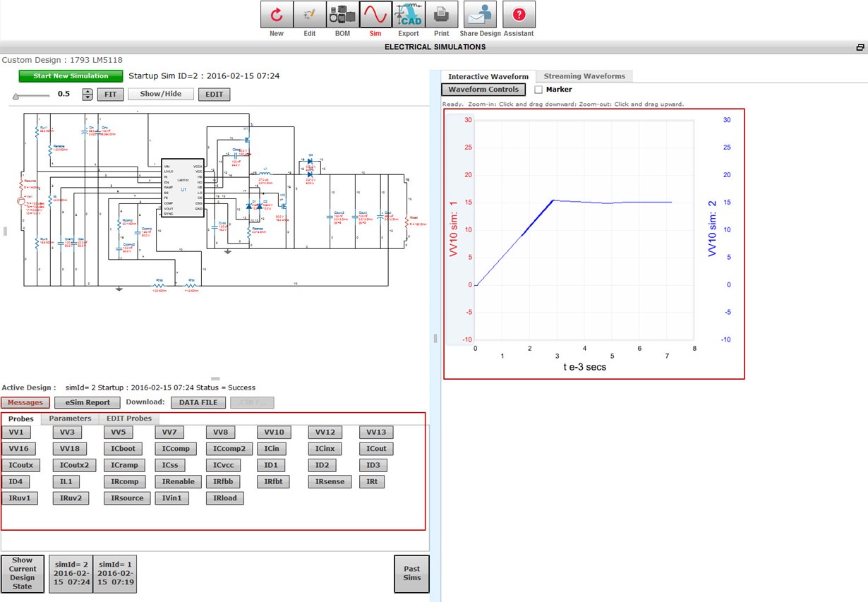Open the Edit design icon
The width and height of the screenshot is (868, 602).
tap(310, 14)
